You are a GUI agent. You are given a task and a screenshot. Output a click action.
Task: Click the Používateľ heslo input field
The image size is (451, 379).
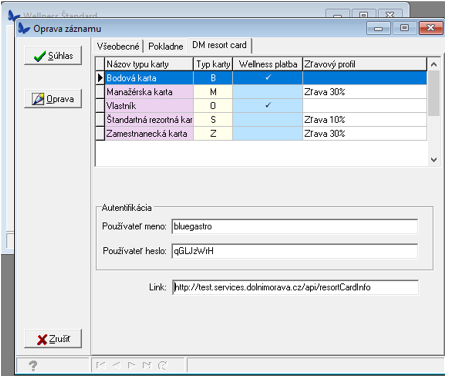tap(295, 251)
